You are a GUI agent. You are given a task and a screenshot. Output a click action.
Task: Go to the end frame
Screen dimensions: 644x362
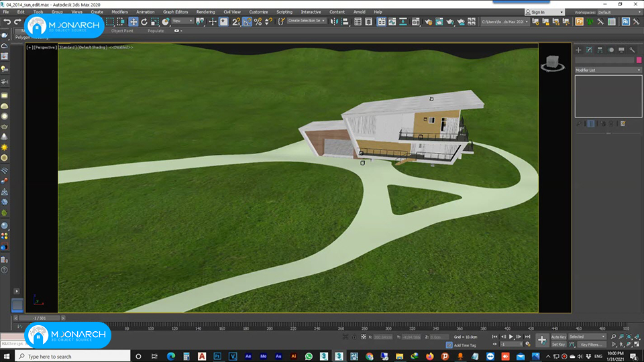coord(527,337)
